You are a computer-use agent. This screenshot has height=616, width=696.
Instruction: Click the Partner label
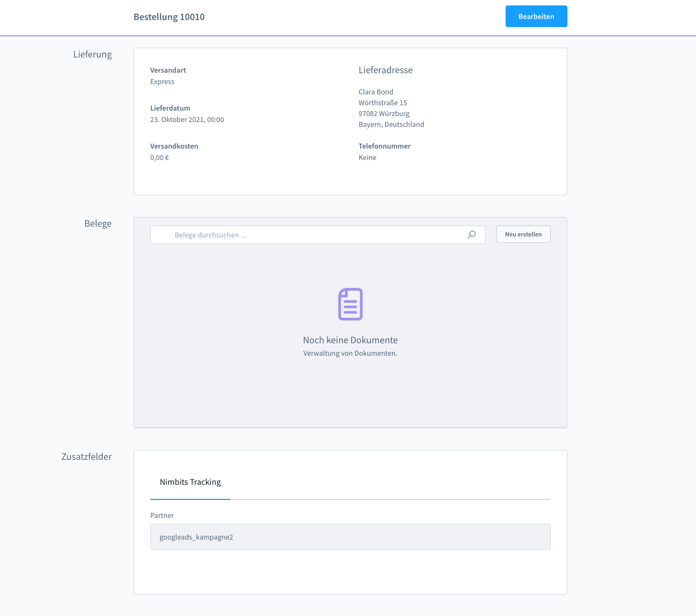pos(162,516)
